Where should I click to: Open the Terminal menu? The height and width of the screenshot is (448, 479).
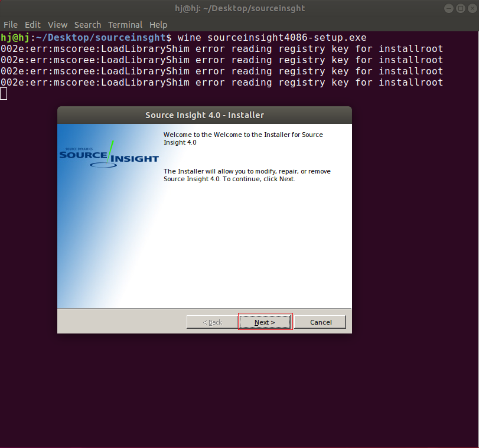point(125,25)
